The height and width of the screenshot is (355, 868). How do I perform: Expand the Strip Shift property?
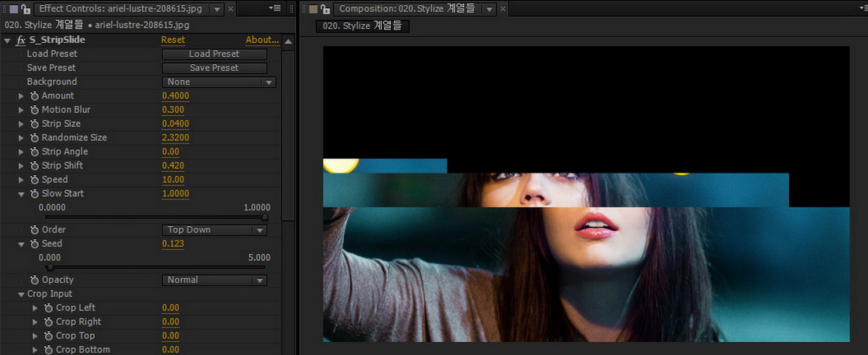point(21,165)
